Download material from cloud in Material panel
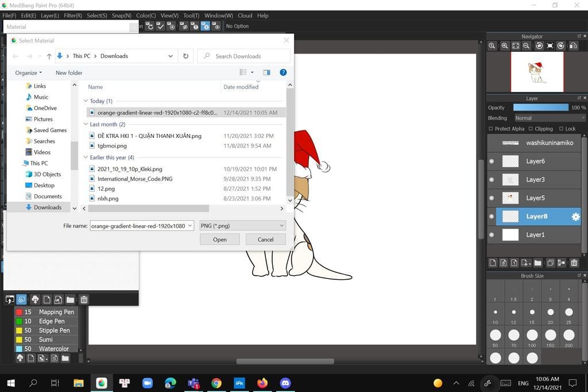 (35, 299)
